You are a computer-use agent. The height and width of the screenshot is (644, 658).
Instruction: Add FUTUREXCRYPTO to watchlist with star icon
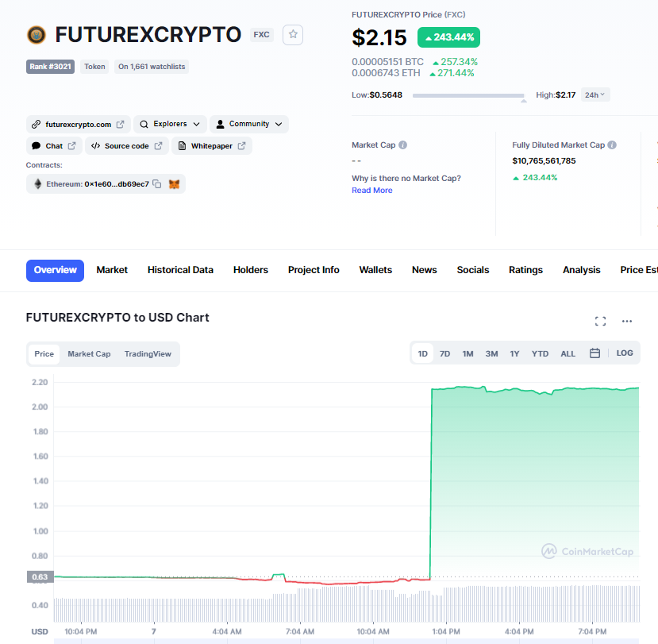293,35
